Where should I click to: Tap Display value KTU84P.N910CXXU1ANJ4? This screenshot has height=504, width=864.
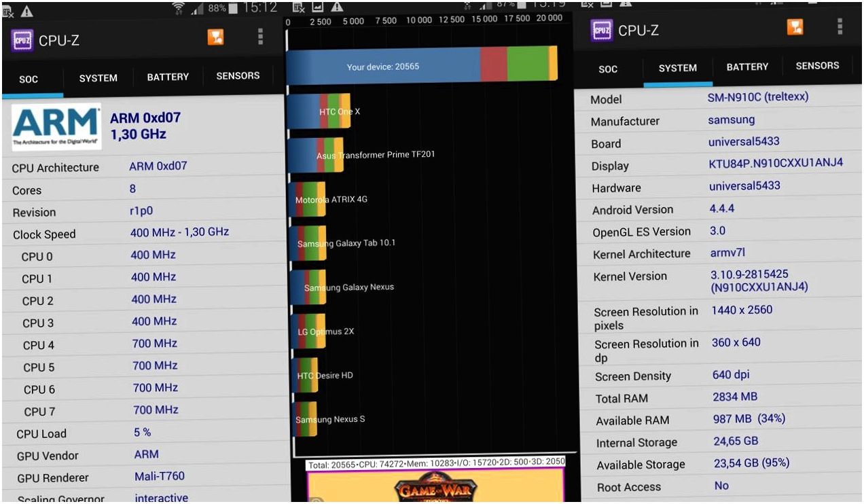[x=776, y=163]
